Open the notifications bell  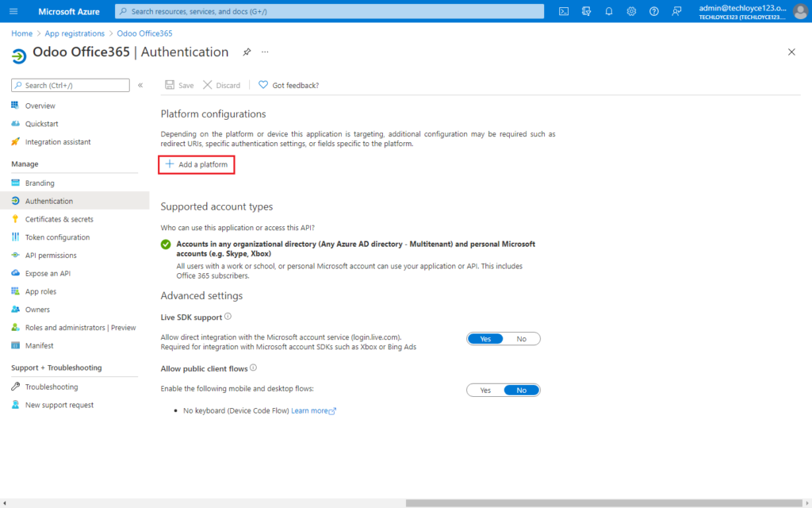[x=609, y=11]
